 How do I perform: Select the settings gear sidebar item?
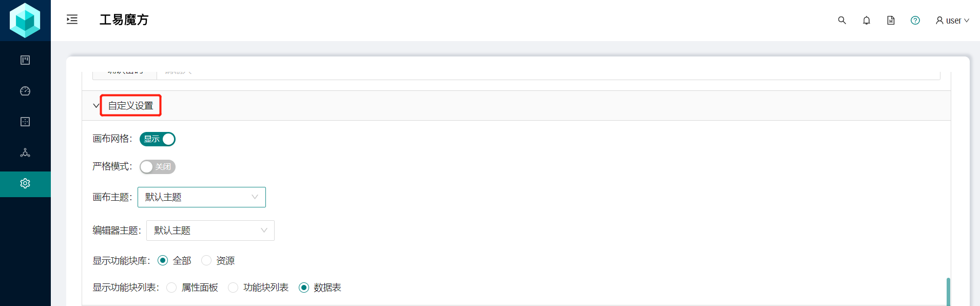tap(25, 183)
